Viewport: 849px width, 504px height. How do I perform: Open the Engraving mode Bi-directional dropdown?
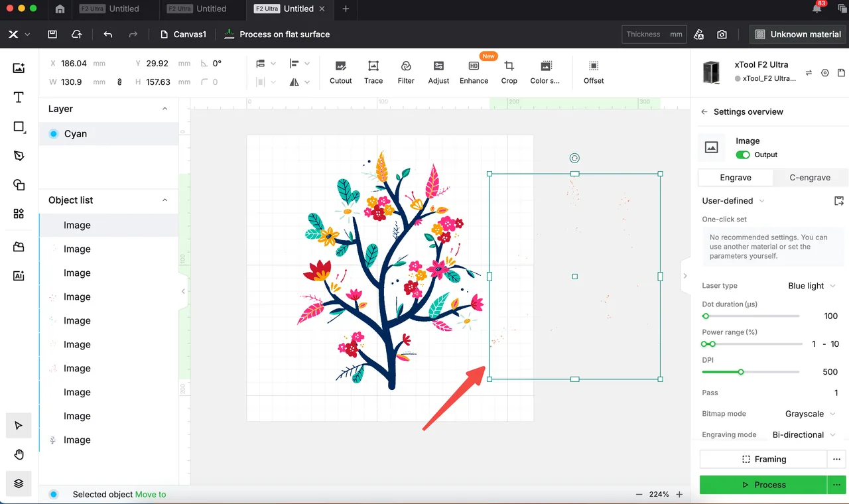pyautogui.click(x=805, y=435)
